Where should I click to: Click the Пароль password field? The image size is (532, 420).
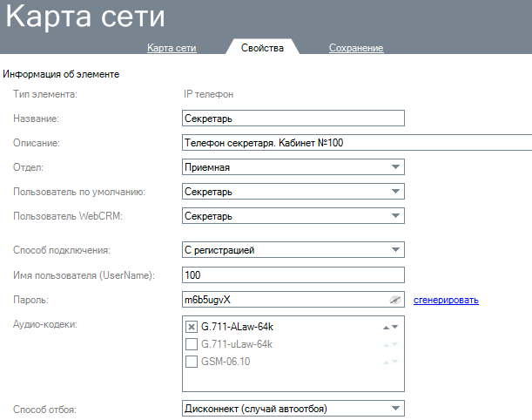(293, 300)
